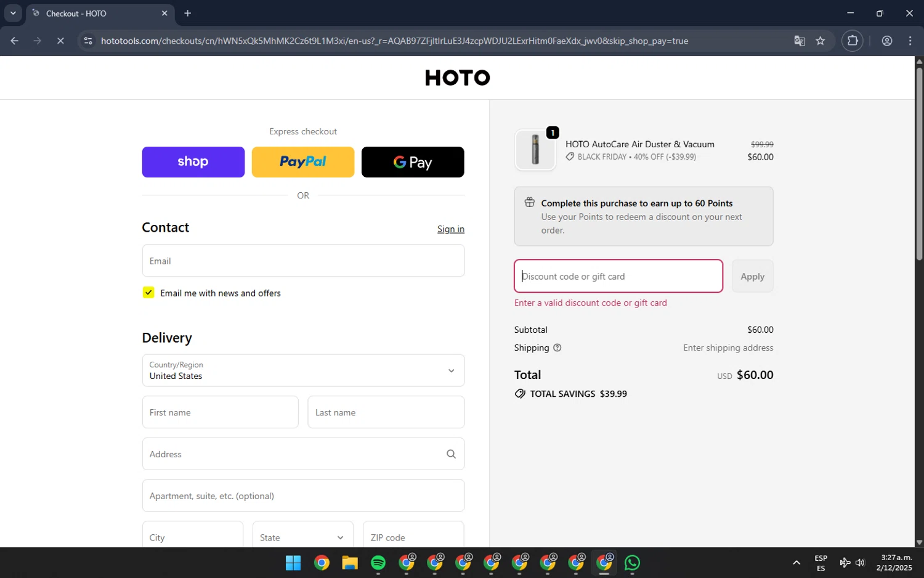This screenshot has height=578, width=924.
Task: Open File Explorer from taskbar
Action: click(x=350, y=563)
